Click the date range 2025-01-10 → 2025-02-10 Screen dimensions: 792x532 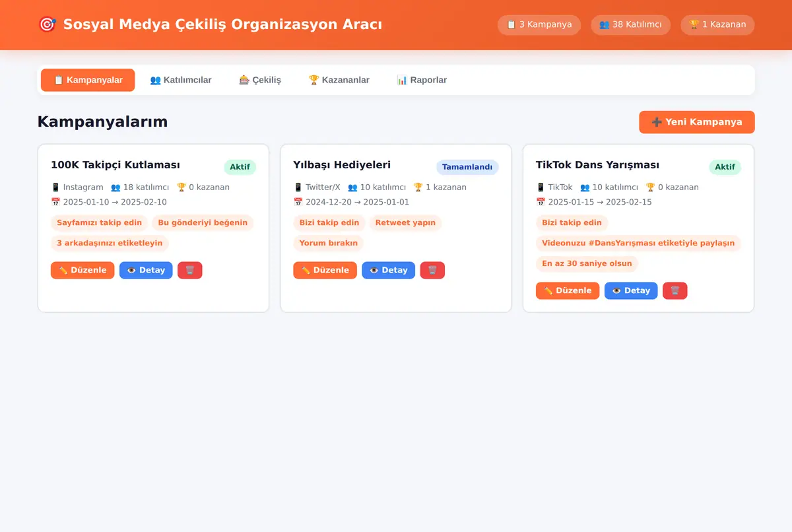(x=109, y=202)
